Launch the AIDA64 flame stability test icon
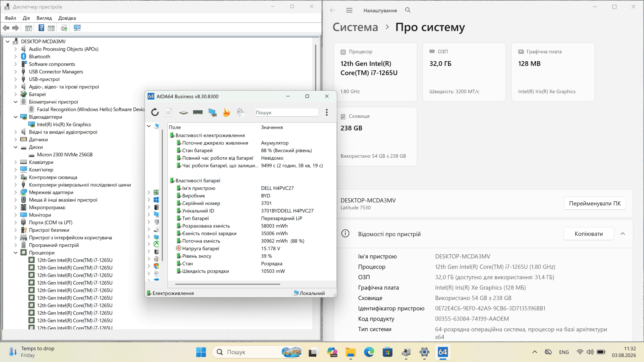 pos(226,112)
